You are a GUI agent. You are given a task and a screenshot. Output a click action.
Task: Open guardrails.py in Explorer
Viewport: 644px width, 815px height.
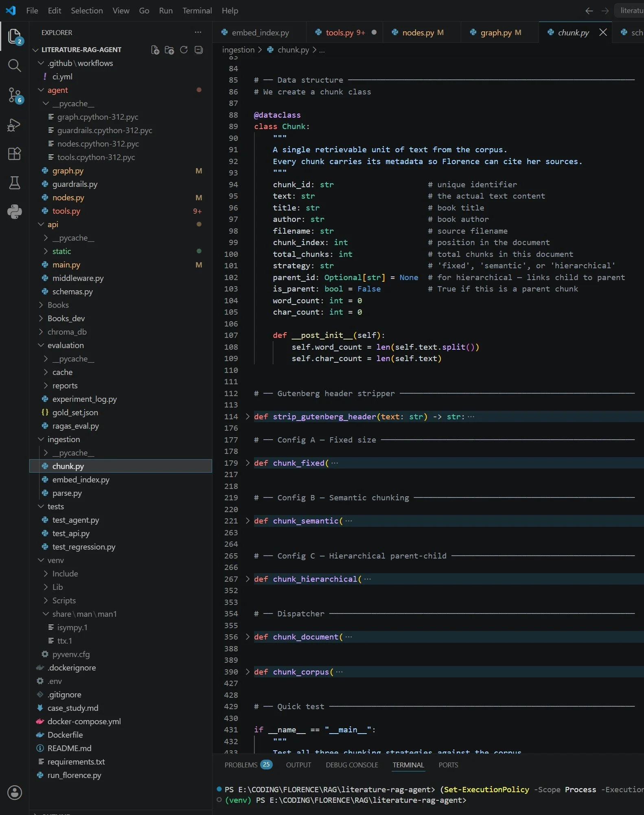tap(120, 184)
